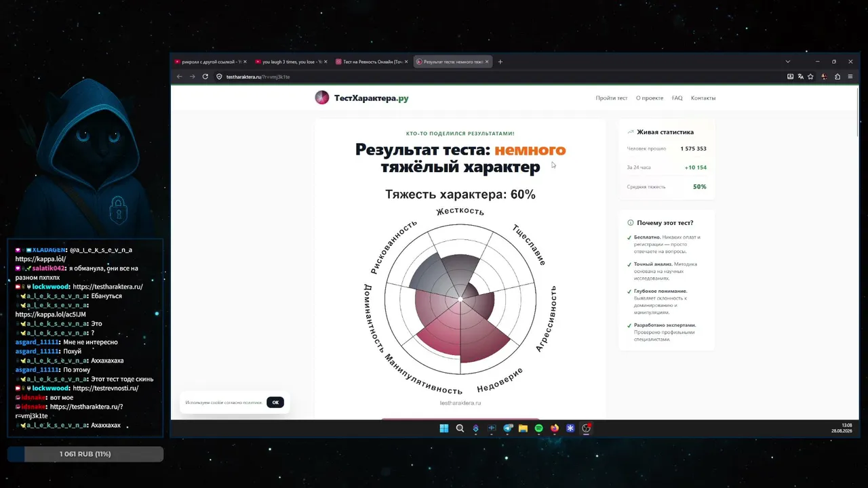The image size is (868, 488).
Task: Click the testharaktera.ru caption under chart
Action: 460,403
